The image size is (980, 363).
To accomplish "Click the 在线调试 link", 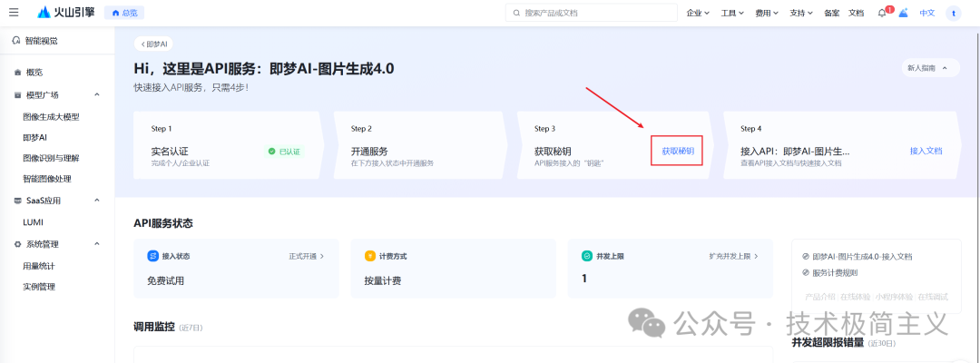I will point(933,296).
